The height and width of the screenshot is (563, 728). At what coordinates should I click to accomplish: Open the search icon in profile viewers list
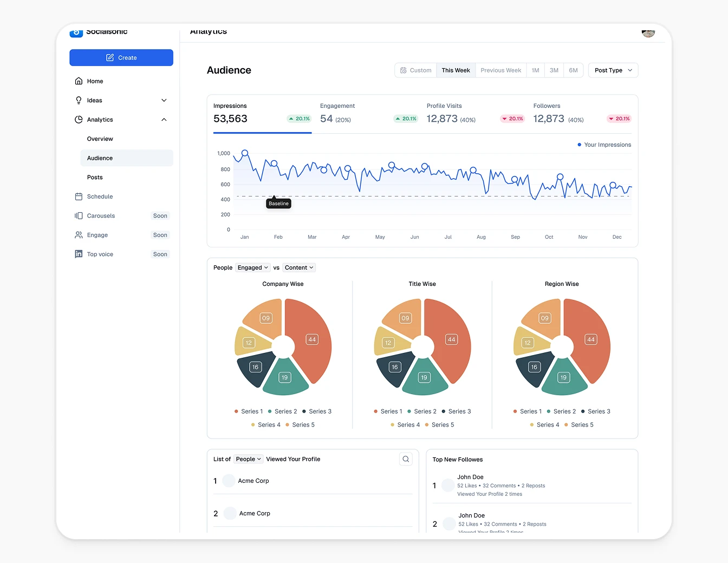pos(406,459)
